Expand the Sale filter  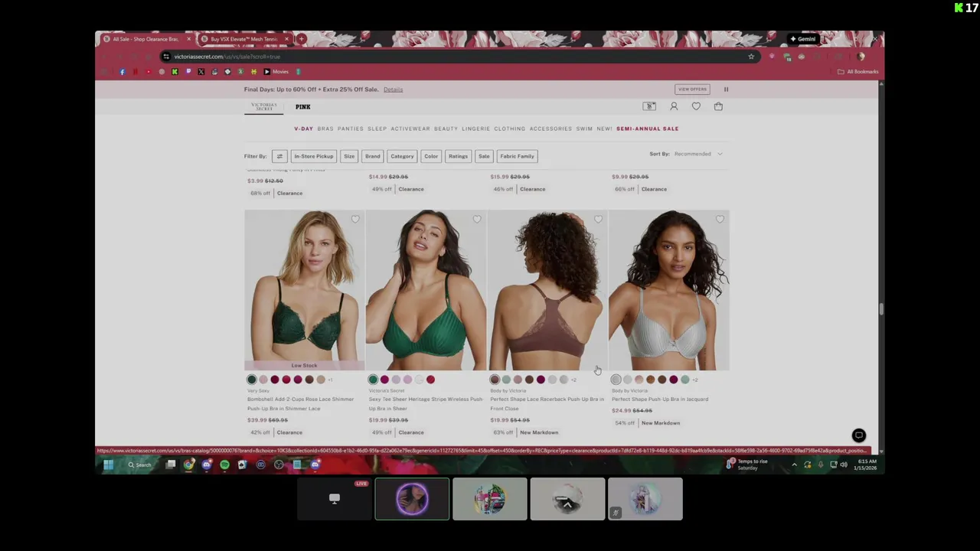click(484, 156)
